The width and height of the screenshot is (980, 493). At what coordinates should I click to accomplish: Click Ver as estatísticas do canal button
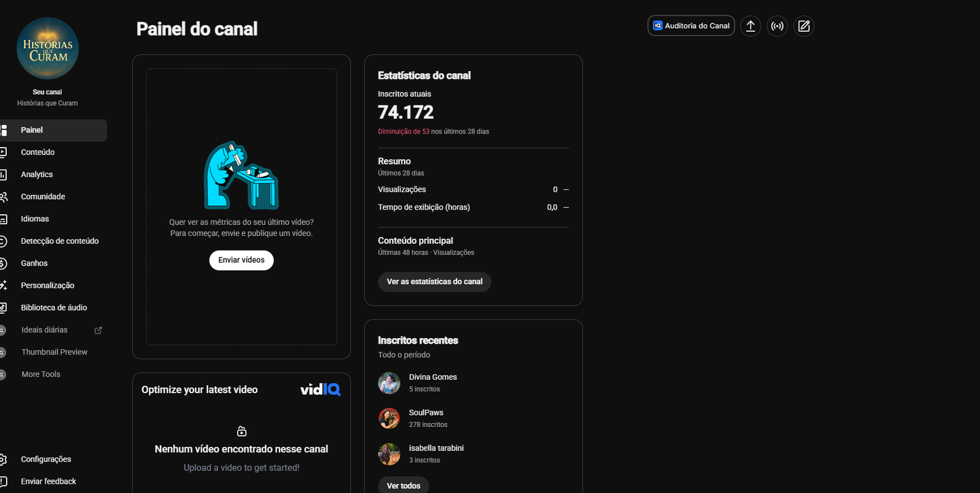coord(434,282)
